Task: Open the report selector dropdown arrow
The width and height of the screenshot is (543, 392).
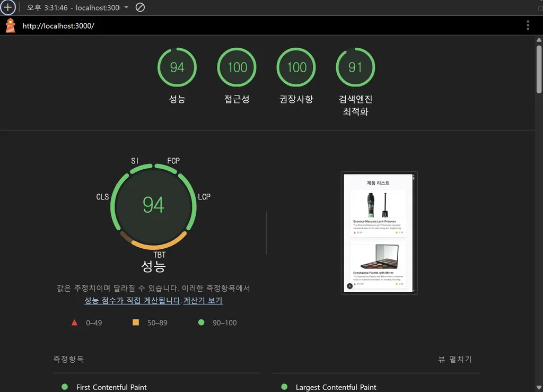Action: 126,7
